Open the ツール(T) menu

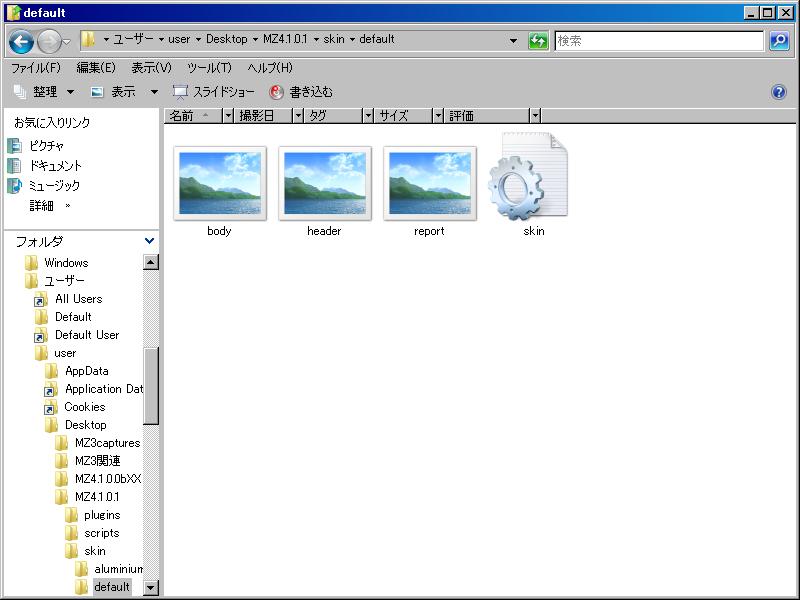click(x=209, y=68)
